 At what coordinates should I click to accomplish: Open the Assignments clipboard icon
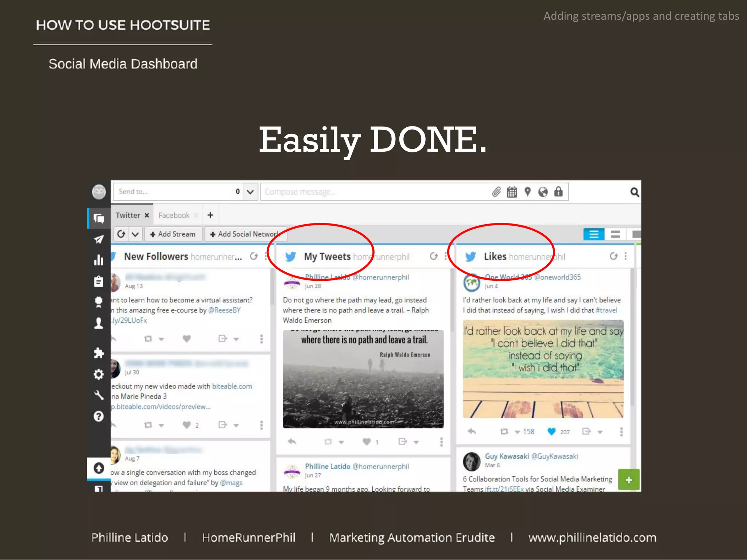pyautogui.click(x=99, y=281)
